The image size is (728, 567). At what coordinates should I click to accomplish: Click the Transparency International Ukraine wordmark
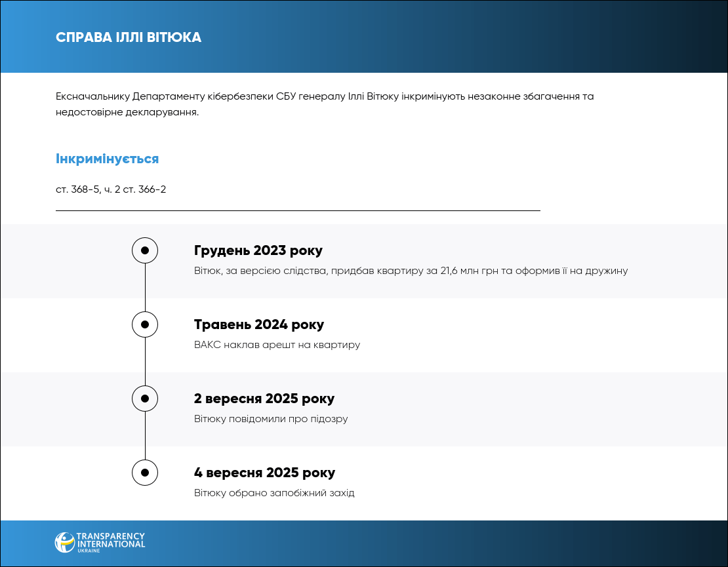coord(111,542)
